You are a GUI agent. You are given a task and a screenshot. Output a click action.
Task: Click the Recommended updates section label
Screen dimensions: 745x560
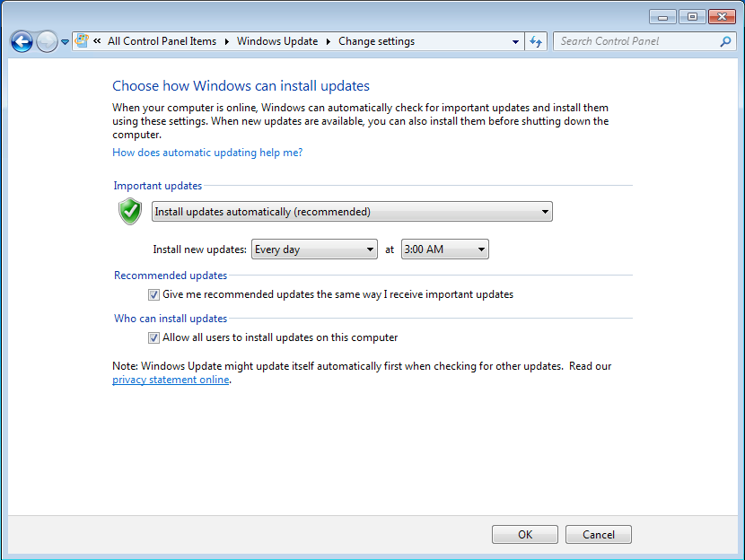(171, 276)
